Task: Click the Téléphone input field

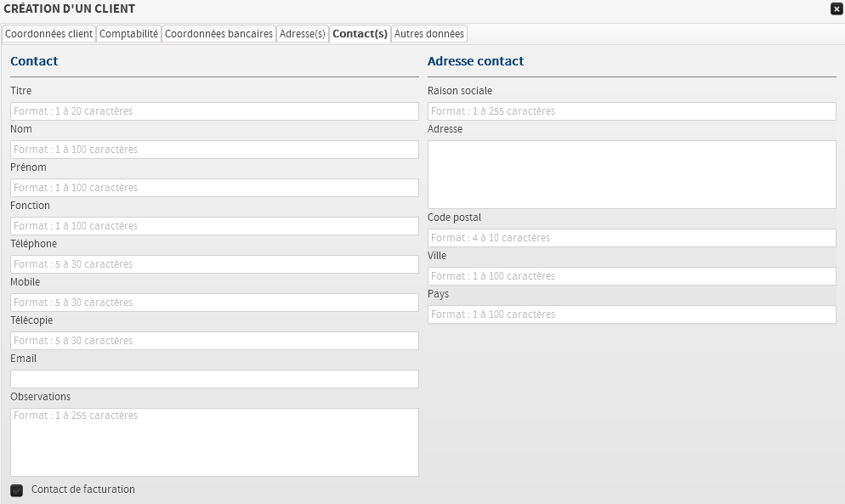Action: [x=214, y=264]
